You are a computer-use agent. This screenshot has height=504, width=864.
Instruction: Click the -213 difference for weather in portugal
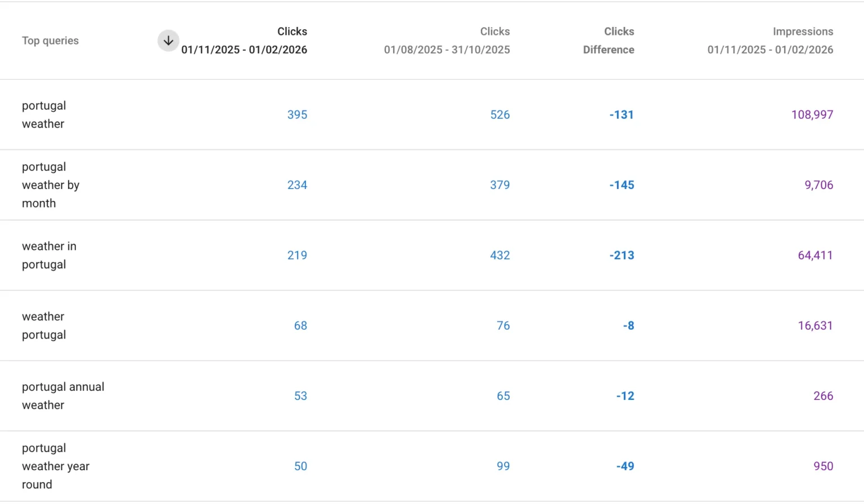tap(622, 255)
